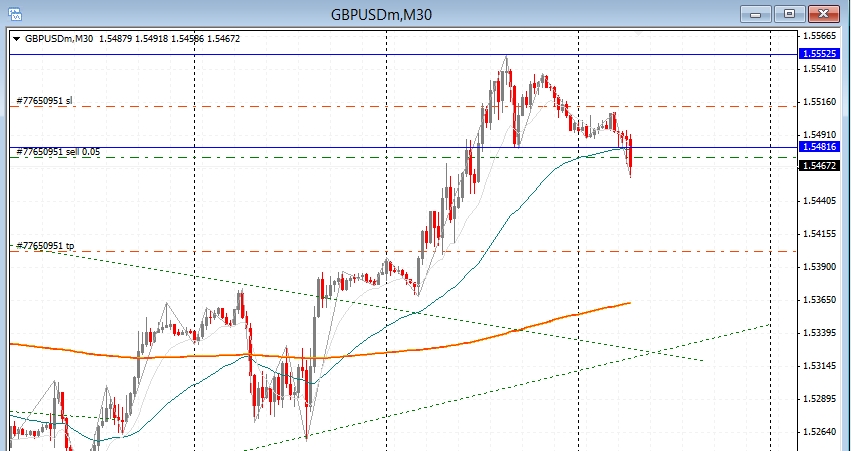Click the 1.54405 price scale value
The width and height of the screenshot is (852, 451).
819,201
